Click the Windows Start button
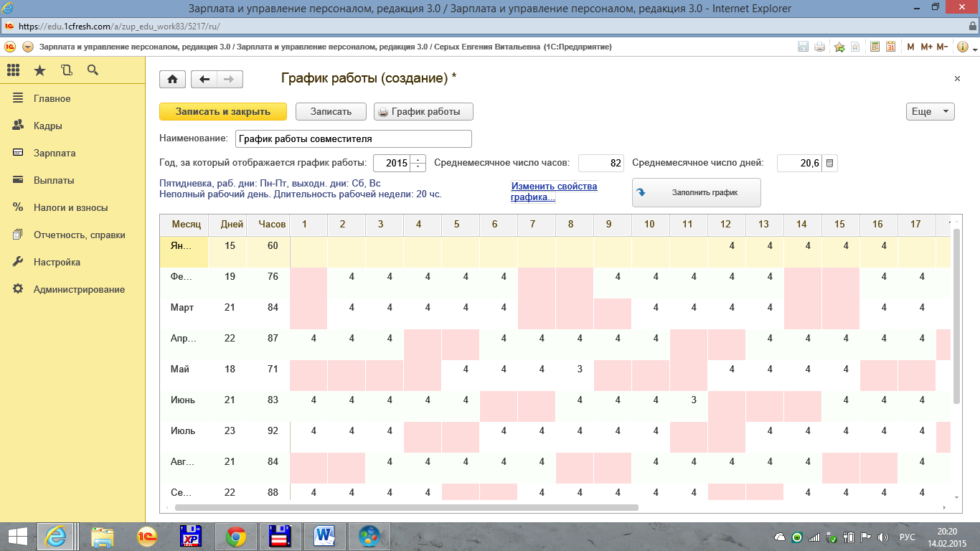980x551 pixels. [17, 536]
